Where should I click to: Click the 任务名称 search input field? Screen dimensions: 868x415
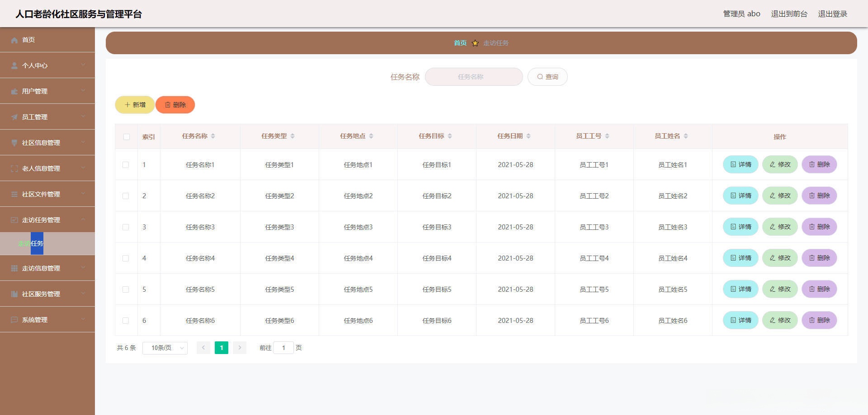(x=474, y=77)
